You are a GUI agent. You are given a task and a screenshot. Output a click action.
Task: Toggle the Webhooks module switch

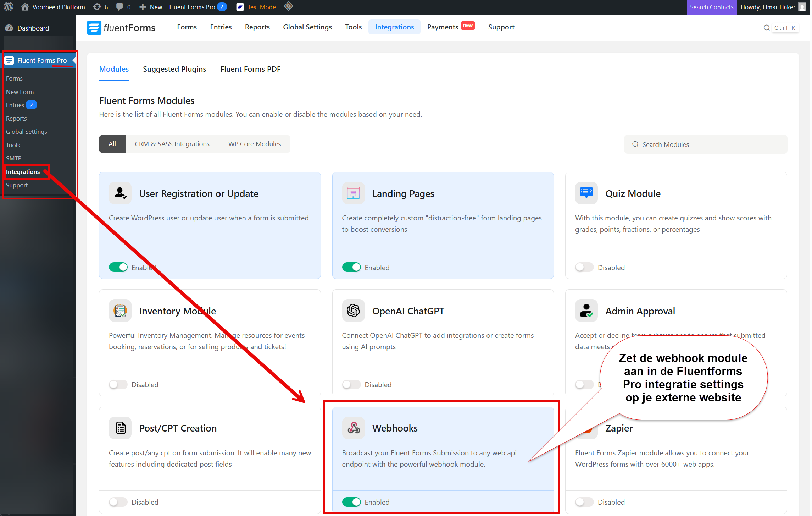click(351, 502)
